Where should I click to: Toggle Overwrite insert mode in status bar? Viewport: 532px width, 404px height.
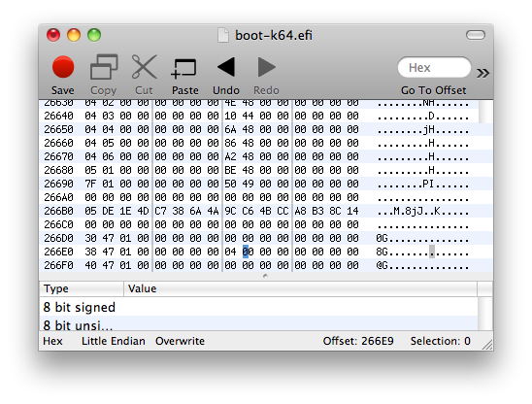tap(180, 341)
